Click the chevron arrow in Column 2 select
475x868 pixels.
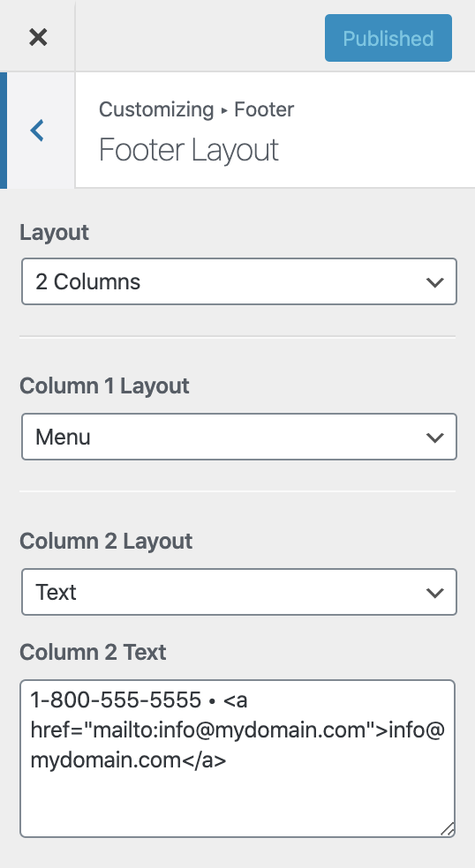(x=435, y=593)
